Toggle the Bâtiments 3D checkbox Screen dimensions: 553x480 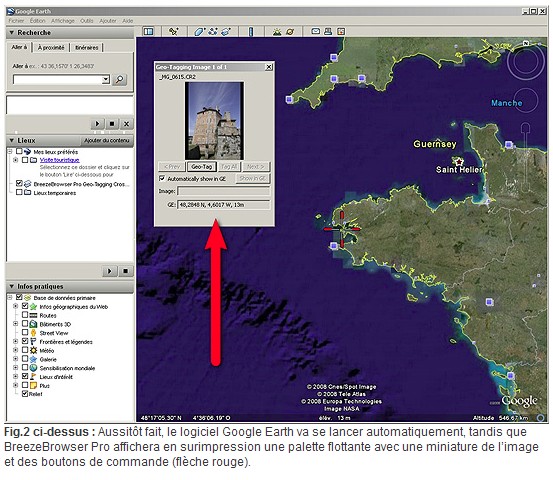(25, 323)
